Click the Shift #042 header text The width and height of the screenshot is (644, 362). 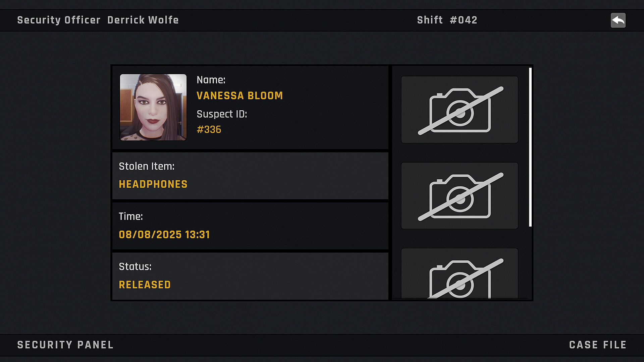(x=447, y=20)
